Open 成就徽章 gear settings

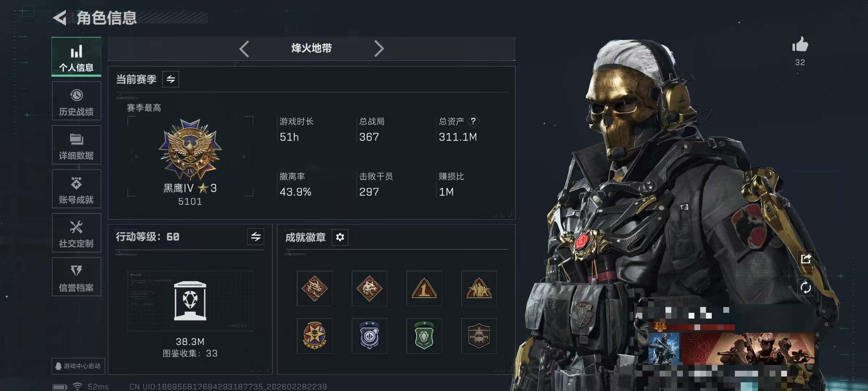tap(340, 237)
